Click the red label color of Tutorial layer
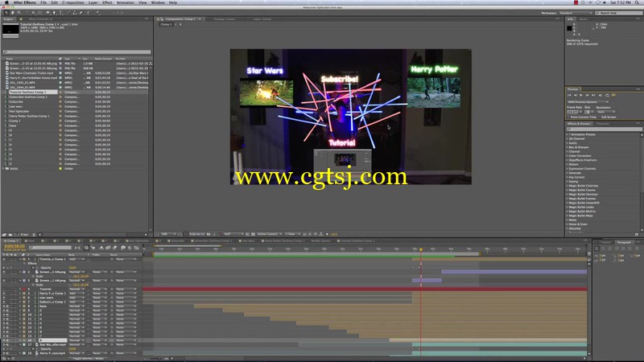Image resolution: width=644 pixels, height=362 pixels. [24, 289]
